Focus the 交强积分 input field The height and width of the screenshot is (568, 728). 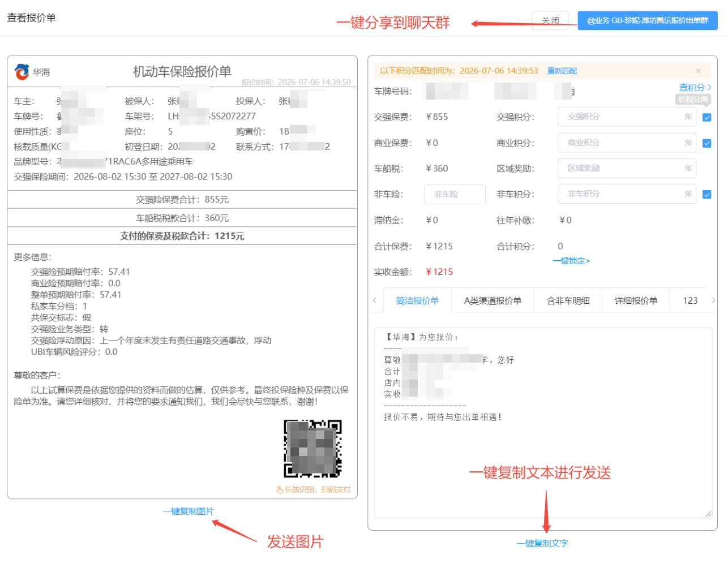click(x=627, y=117)
